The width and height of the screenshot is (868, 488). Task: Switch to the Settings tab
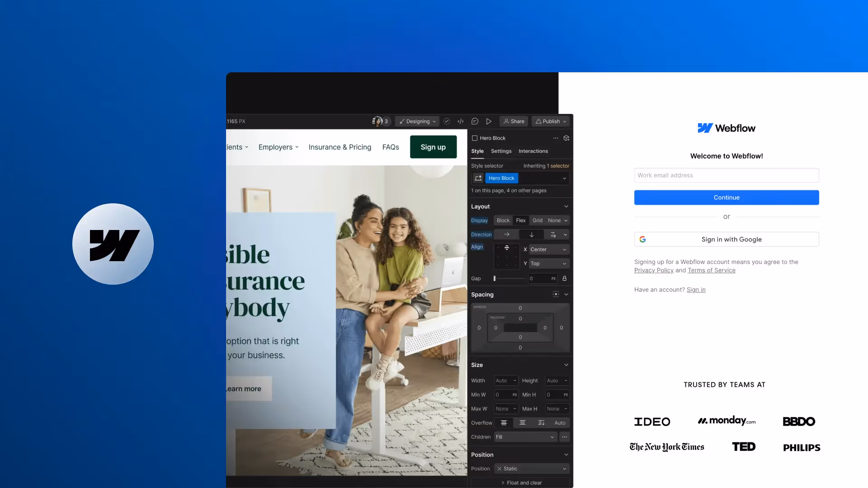tap(501, 151)
